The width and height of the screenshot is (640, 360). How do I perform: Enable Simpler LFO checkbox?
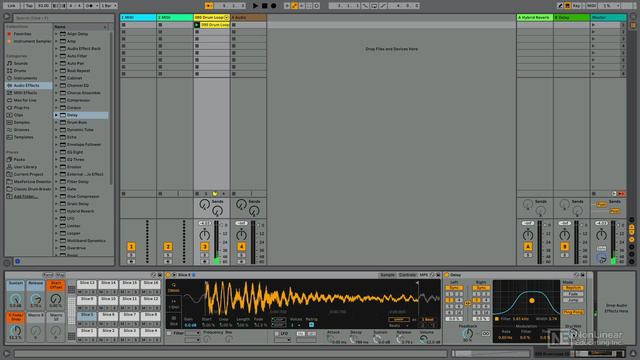click(277, 333)
